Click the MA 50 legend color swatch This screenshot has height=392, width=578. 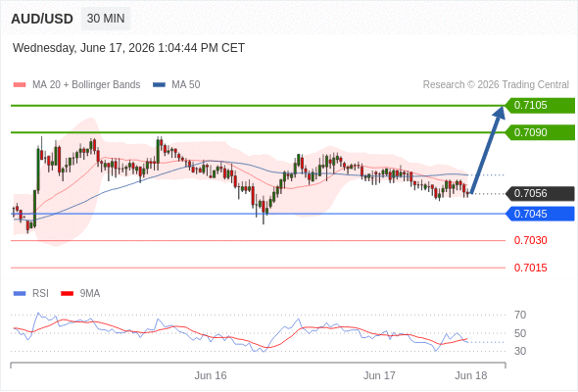click(x=159, y=85)
